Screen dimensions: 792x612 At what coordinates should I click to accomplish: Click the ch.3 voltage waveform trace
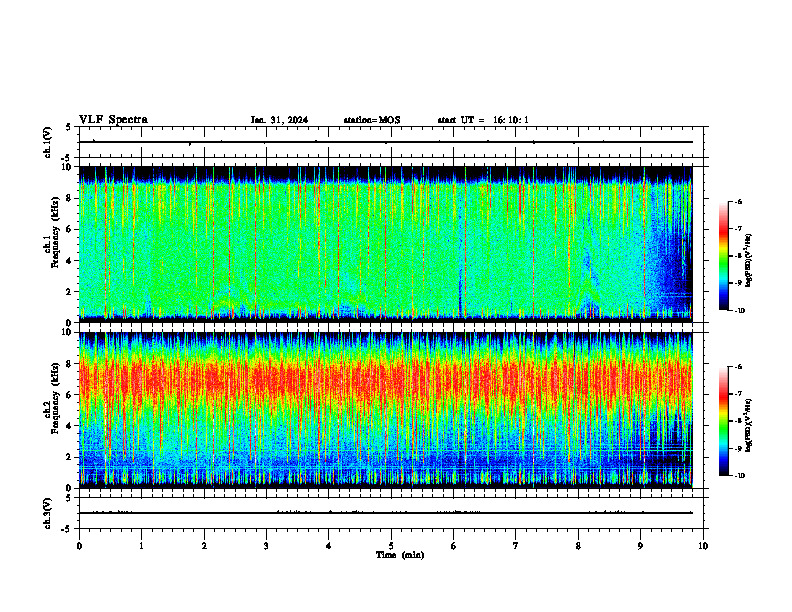[385, 513]
